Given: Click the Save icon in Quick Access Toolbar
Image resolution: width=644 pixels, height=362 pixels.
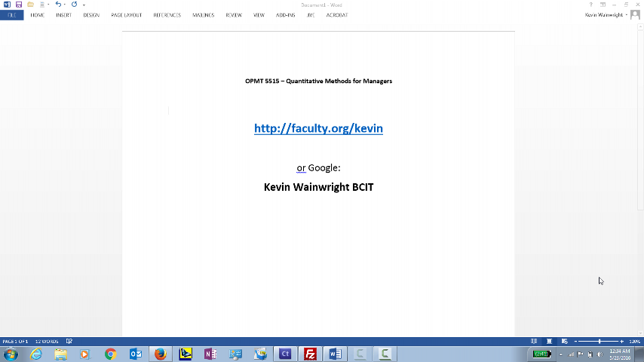Looking at the screenshot, I should click(x=19, y=5).
